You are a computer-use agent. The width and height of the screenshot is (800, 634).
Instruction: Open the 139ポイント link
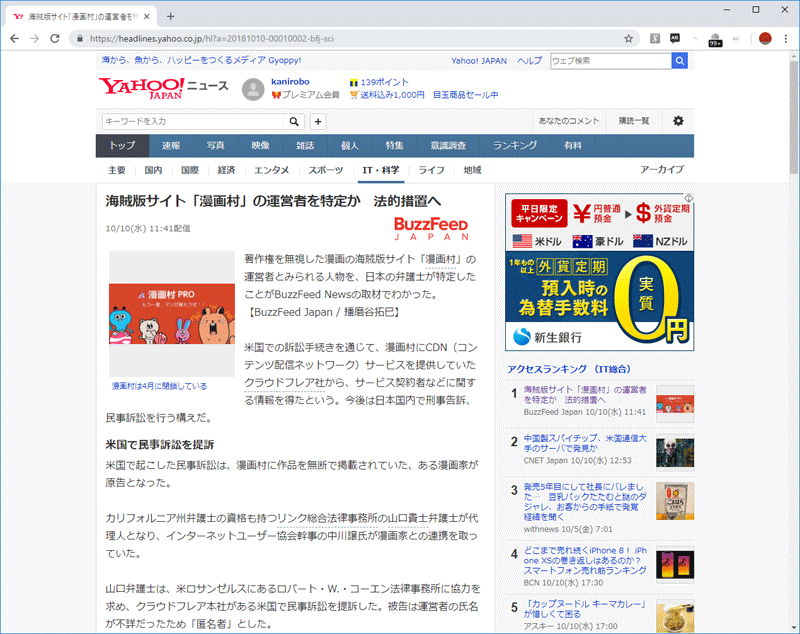click(384, 82)
